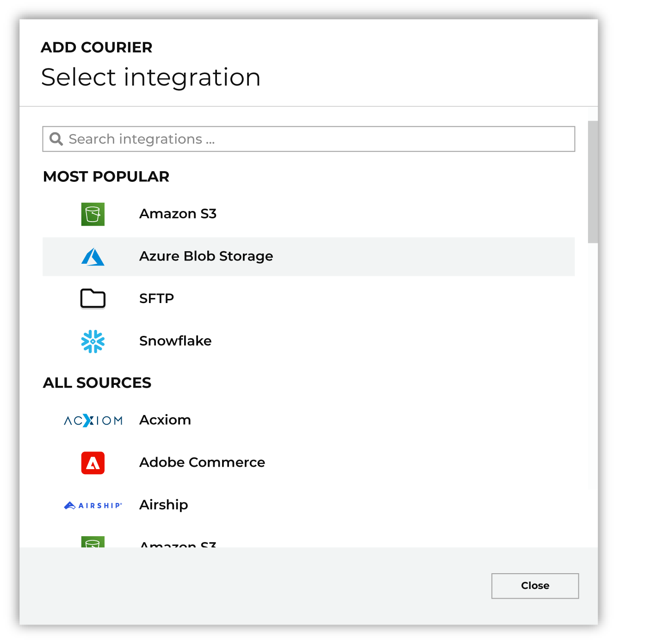Click the integration list scrollbar thumb

593,182
